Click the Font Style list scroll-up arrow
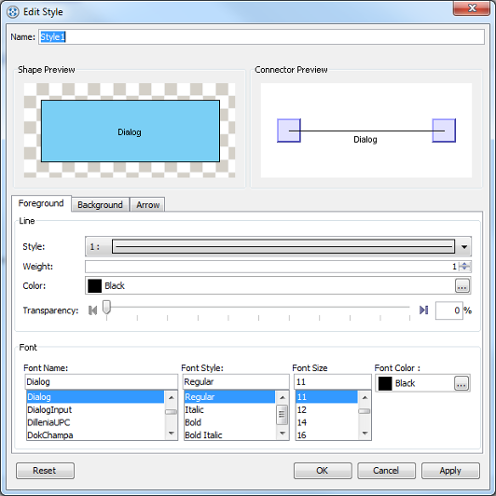This screenshot has height=496, width=496. click(282, 397)
